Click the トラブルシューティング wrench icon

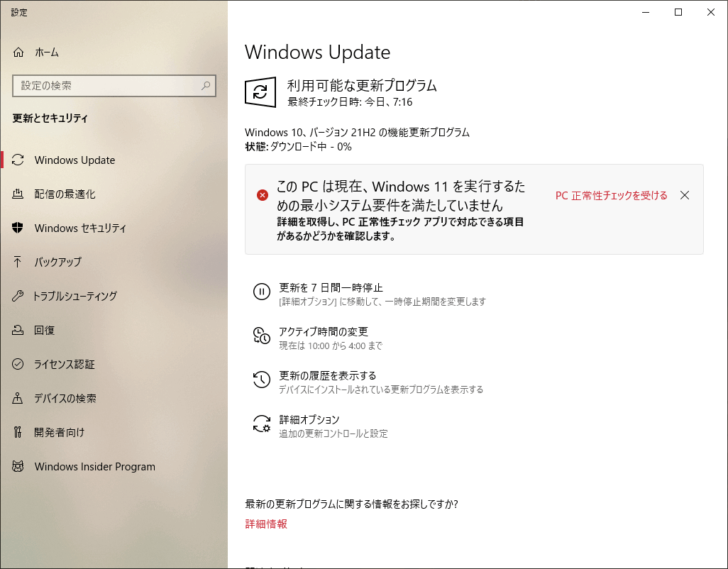18,296
